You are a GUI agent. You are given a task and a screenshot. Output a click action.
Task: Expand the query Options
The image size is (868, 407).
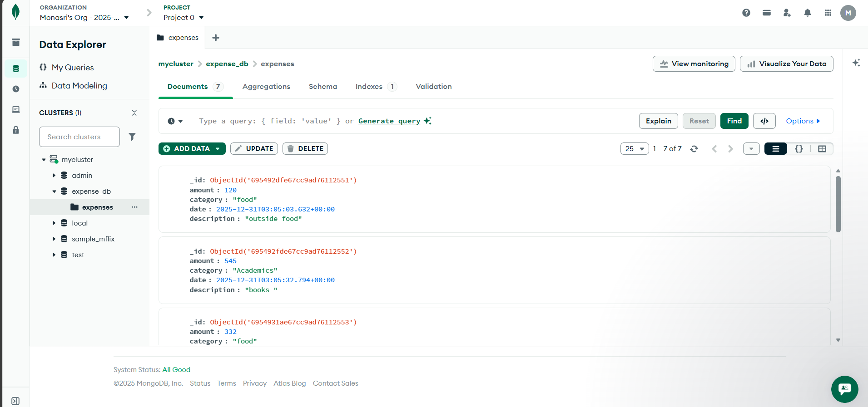(803, 121)
